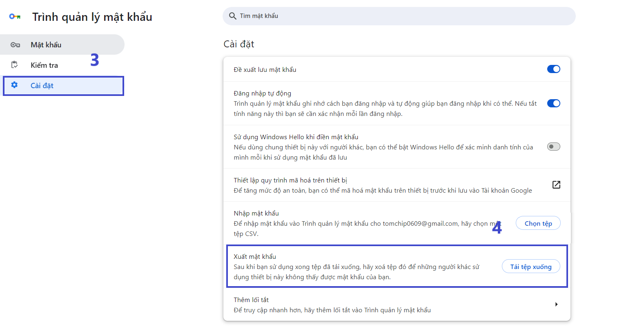This screenshot has width=644, height=329.
Task: Expand the Thêm lối tắt arrow
Action: coord(556,304)
